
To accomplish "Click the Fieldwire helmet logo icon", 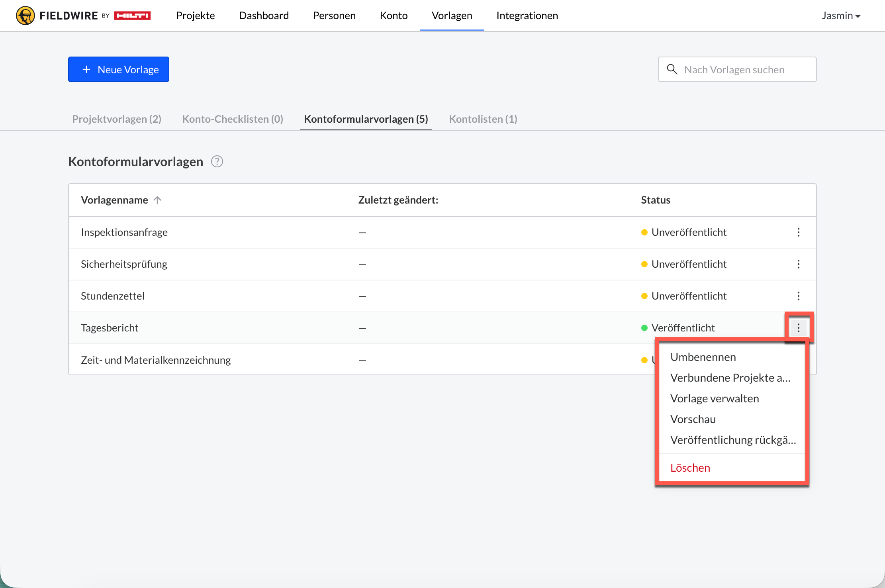I will point(25,16).
